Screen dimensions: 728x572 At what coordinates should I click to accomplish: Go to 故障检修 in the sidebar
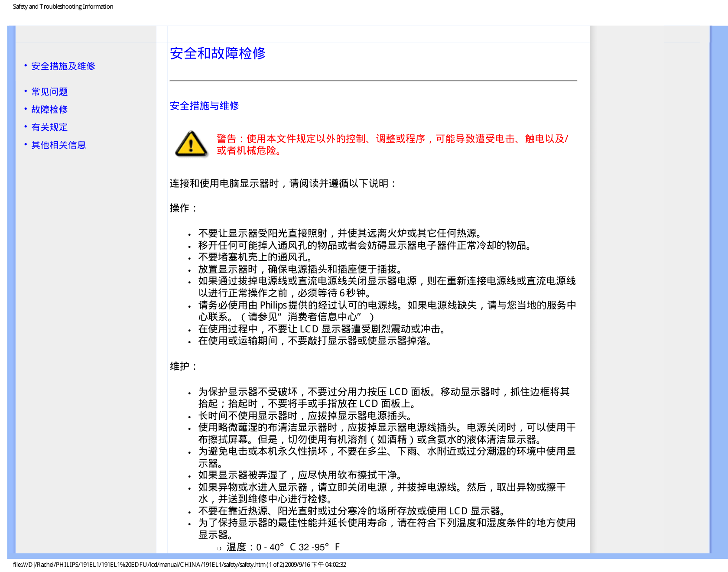coord(49,110)
